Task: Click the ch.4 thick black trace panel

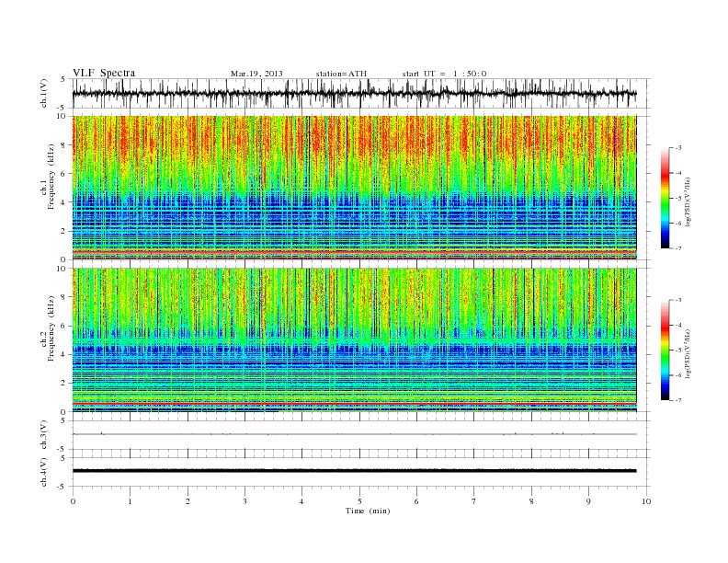Action: (x=361, y=472)
